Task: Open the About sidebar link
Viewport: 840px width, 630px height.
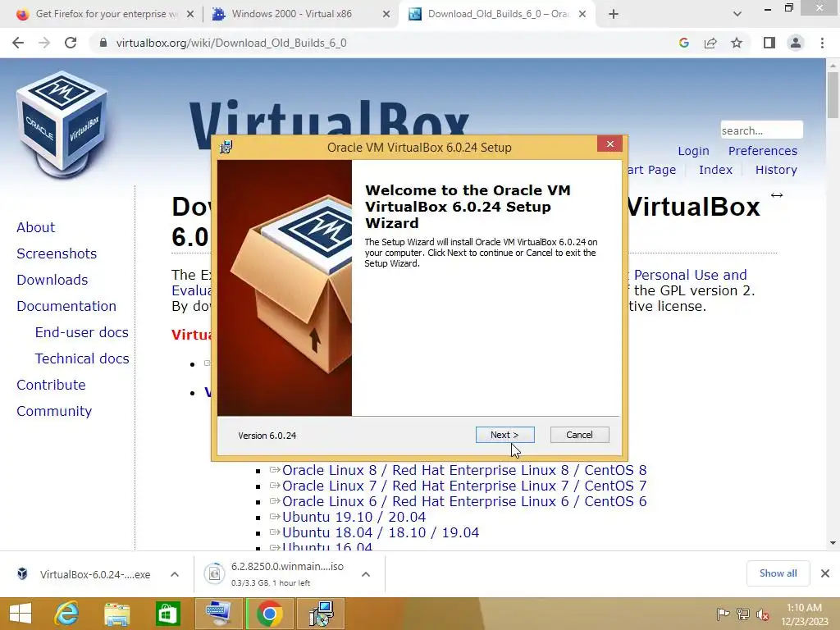Action: point(35,227)
